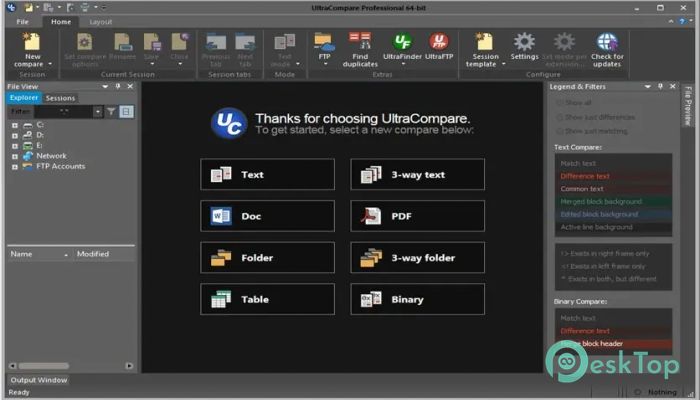The image size is (700, 400).
Task: Expand the E: drive node
Action: coord(15,146)
